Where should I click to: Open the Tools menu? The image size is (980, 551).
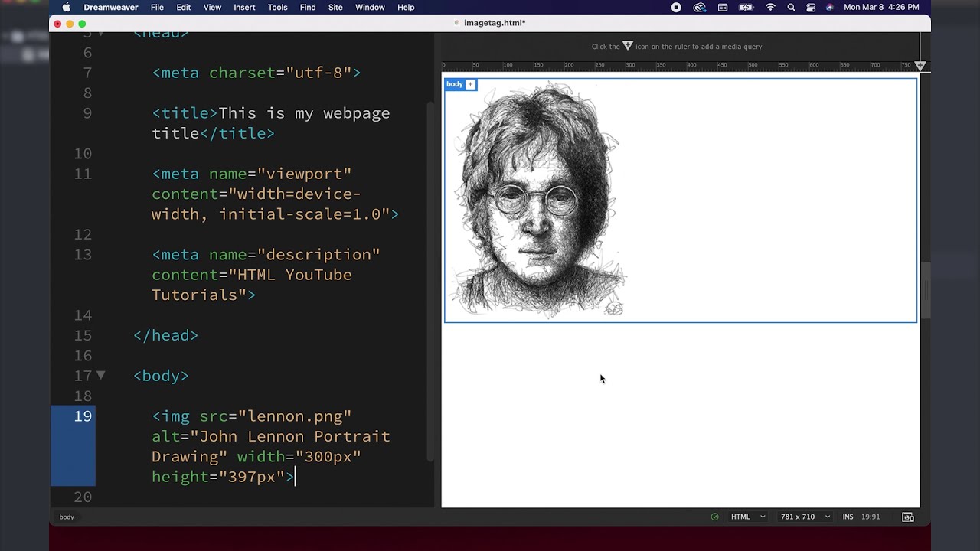[277, 7]
